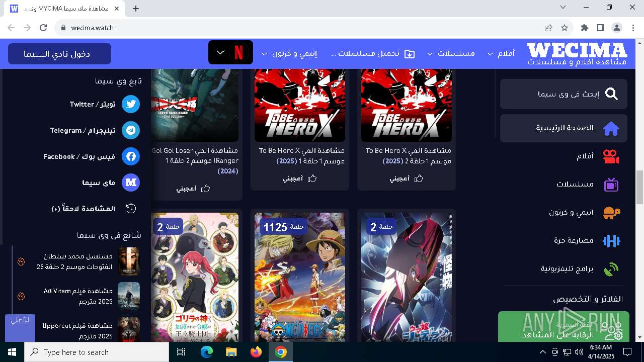Click the purple TV icon for مسلسلات
Image resolution: width=644 pixels, height=362 pixels.
pos(611,185)
